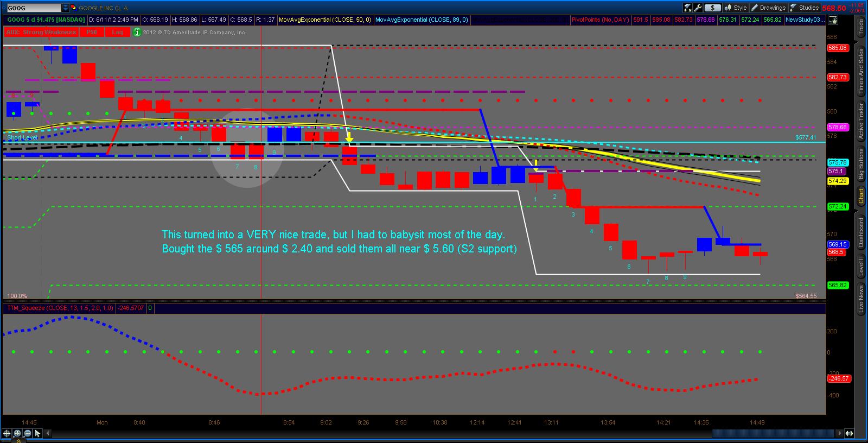
Task: Click the green info icon
Action: (x=137, y=32)
